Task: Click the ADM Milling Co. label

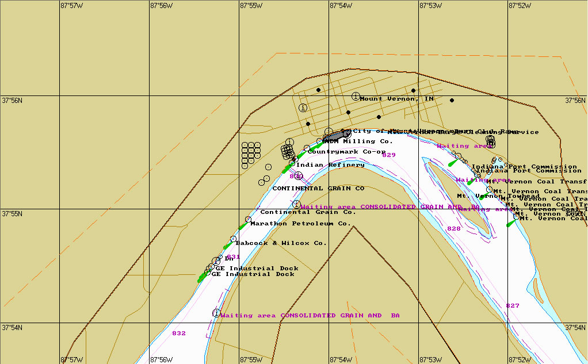Action: click(x=358, y=141)
